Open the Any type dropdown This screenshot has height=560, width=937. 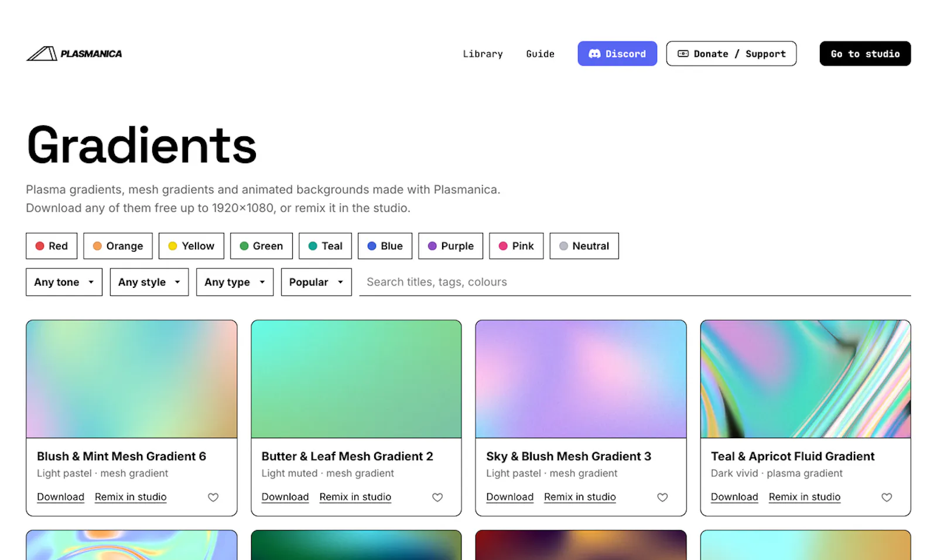tap(235, 282)
